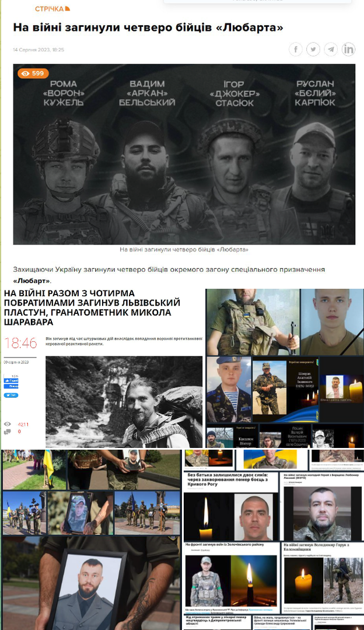Click the comments count icon

[x=8, y=432]
